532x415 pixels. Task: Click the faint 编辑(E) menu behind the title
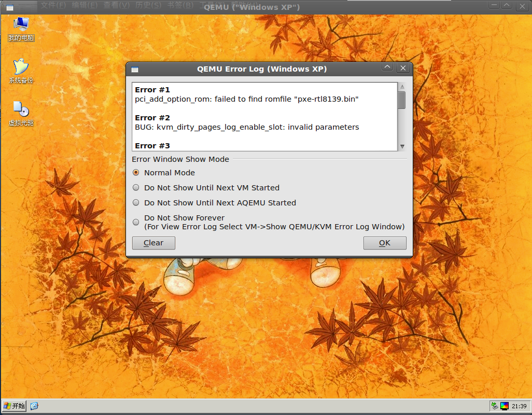point(85,5)
